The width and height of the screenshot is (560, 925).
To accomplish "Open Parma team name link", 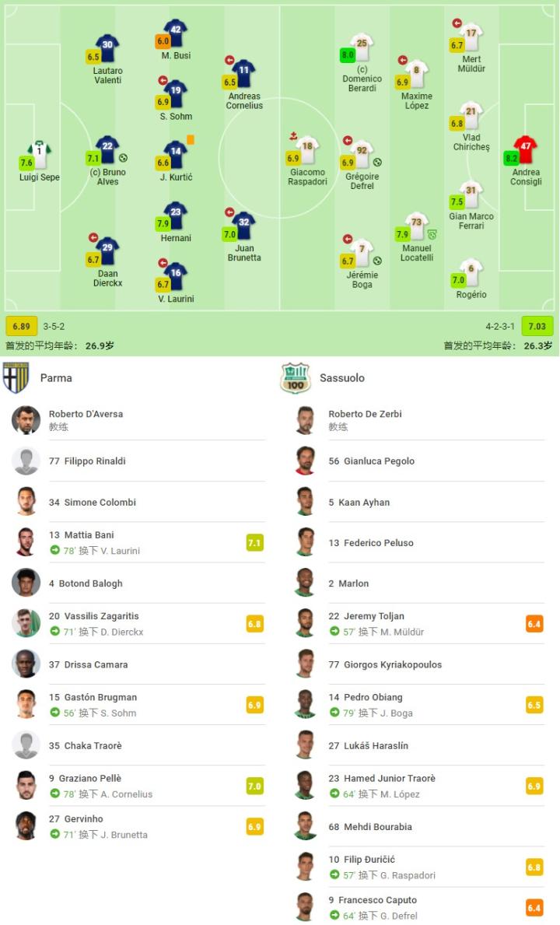I will click(56, 378).
